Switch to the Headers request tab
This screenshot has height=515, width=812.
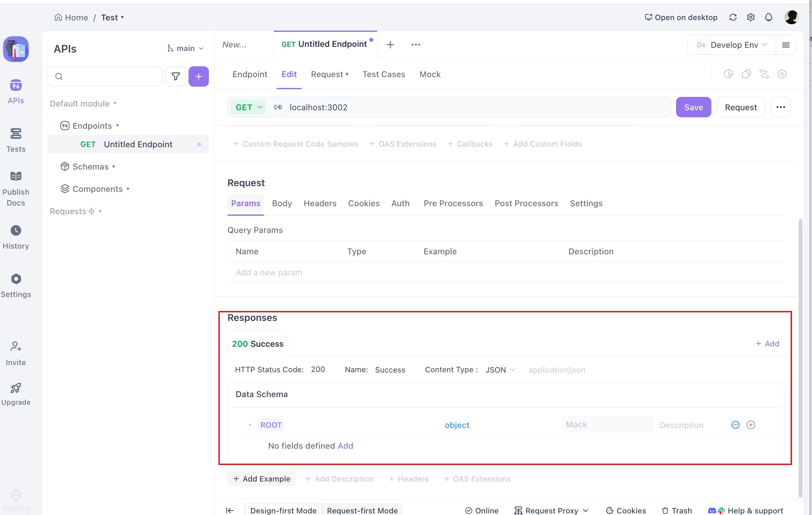(x=320, y=203)
